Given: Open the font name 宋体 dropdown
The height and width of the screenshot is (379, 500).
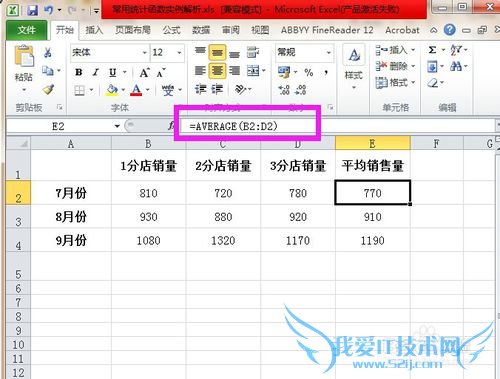Looking at the screenshot, I should pos(145,53).
